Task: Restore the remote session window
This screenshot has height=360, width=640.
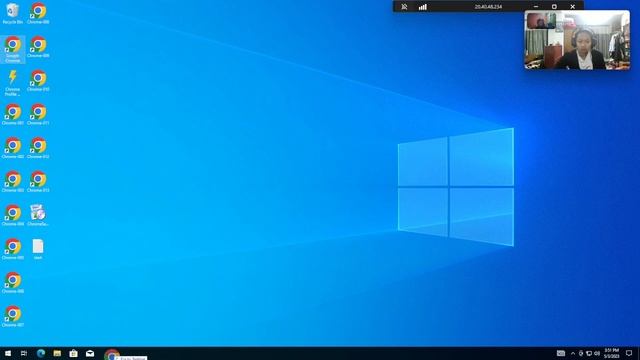Action: [x=554, y=7]
